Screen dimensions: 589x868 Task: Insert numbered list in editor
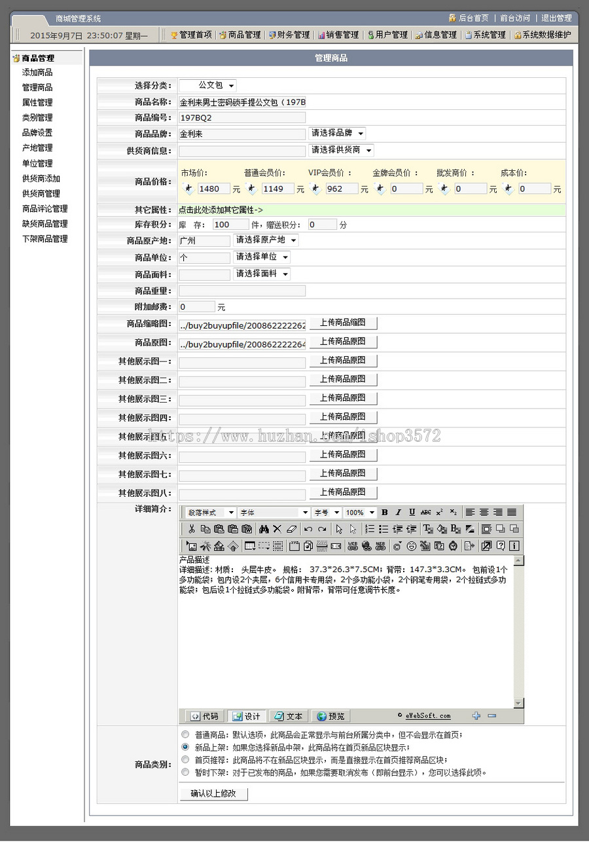point(370,529)
